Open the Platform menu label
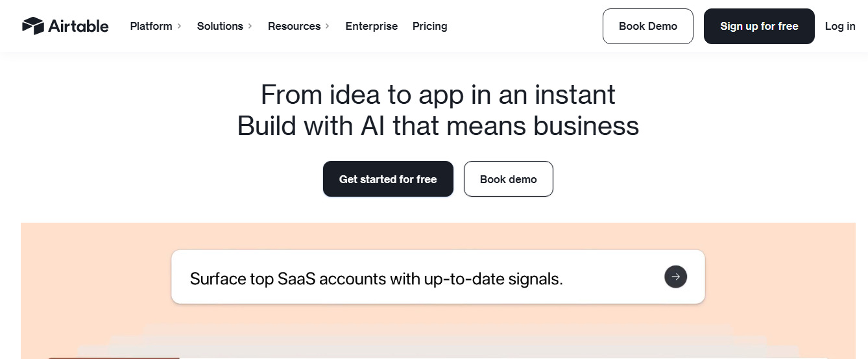 151,26
